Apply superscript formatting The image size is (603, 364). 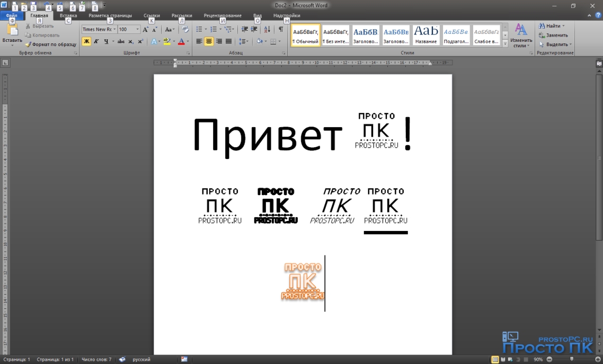coord(140,41)
